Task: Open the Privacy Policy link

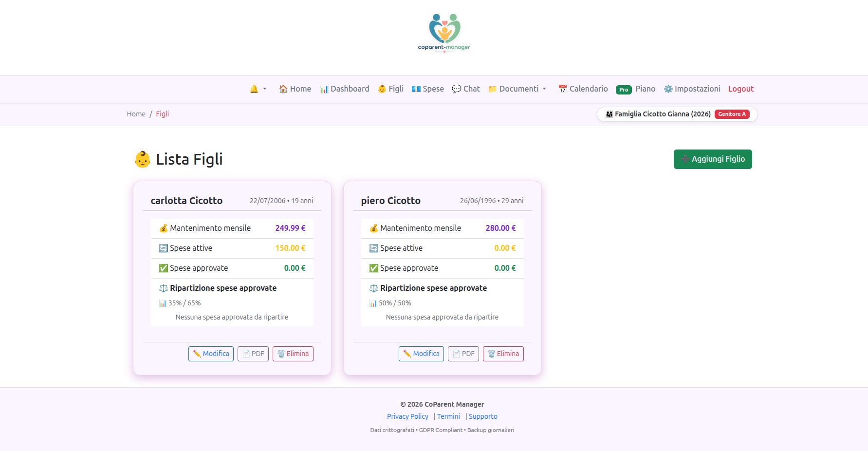Action: click(407, 416)
